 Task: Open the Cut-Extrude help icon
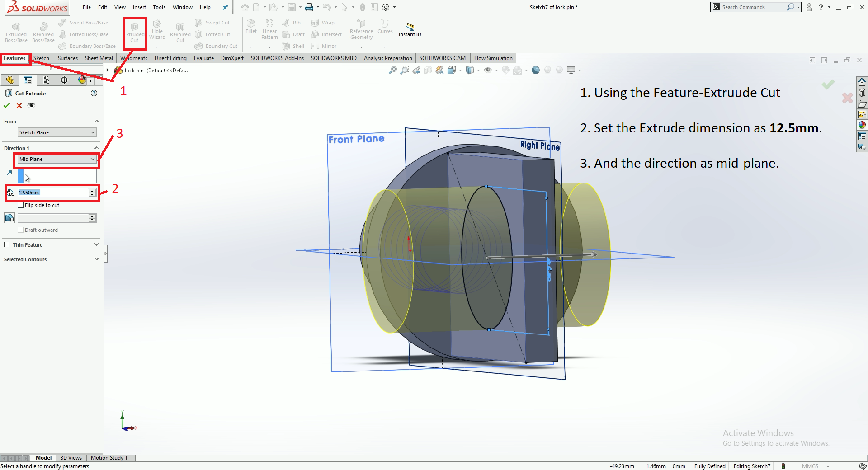coord(94,94)
